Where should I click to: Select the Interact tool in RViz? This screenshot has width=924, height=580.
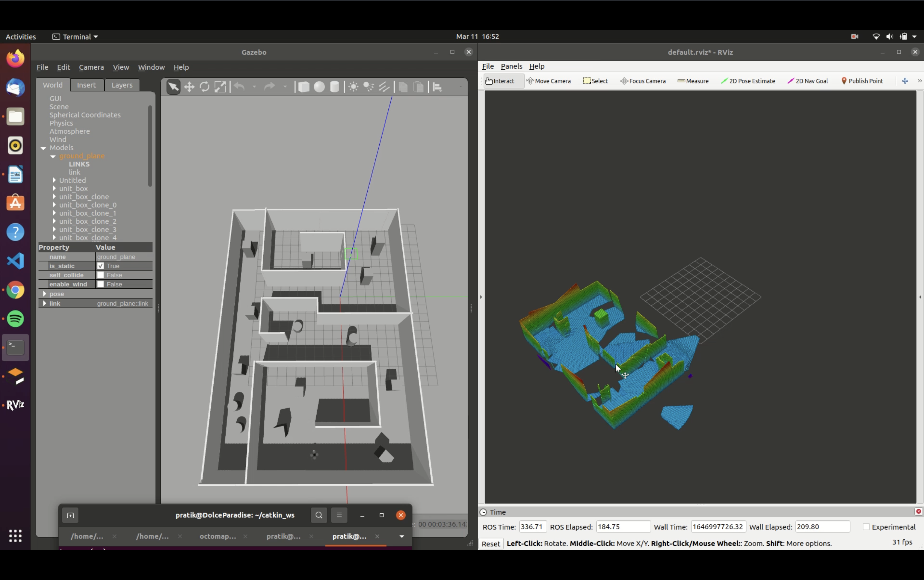pos(504,81)
